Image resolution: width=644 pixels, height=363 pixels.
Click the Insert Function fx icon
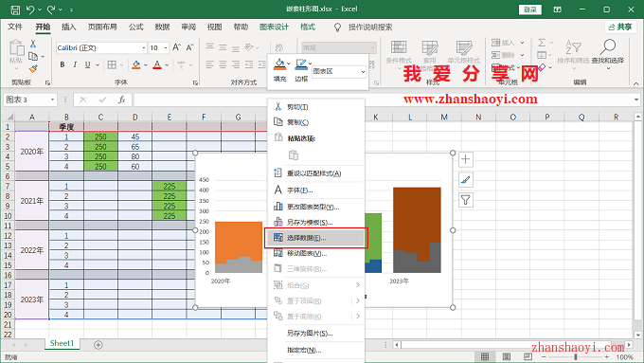pyautogui.click(x=121, y=100)
